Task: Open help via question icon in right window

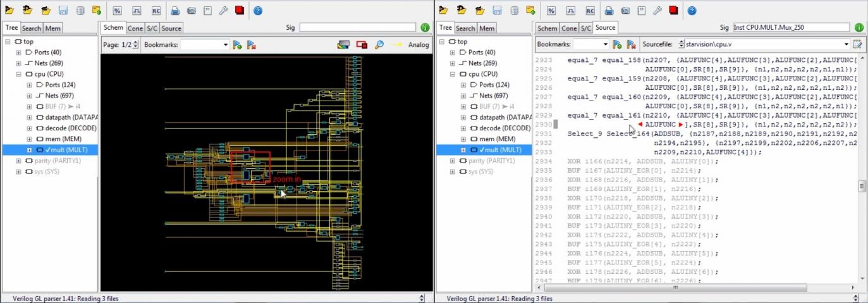Action: (692, 10)
